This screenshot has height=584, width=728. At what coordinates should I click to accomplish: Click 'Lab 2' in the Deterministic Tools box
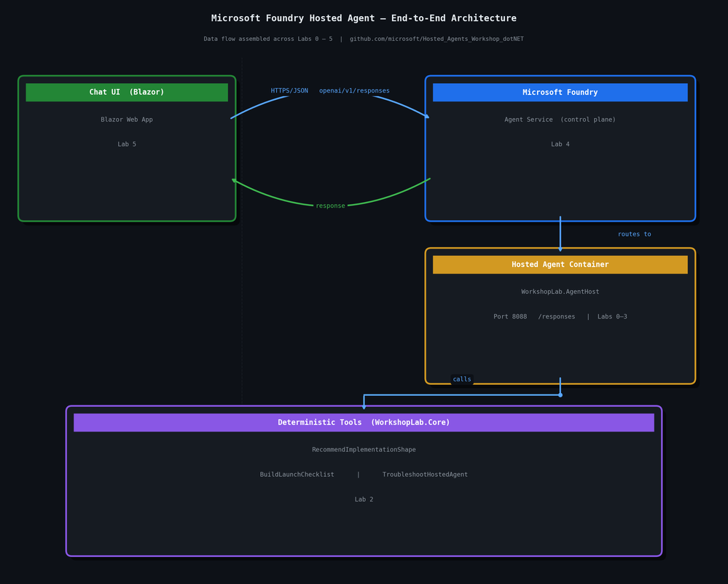[x=364, y=499]
